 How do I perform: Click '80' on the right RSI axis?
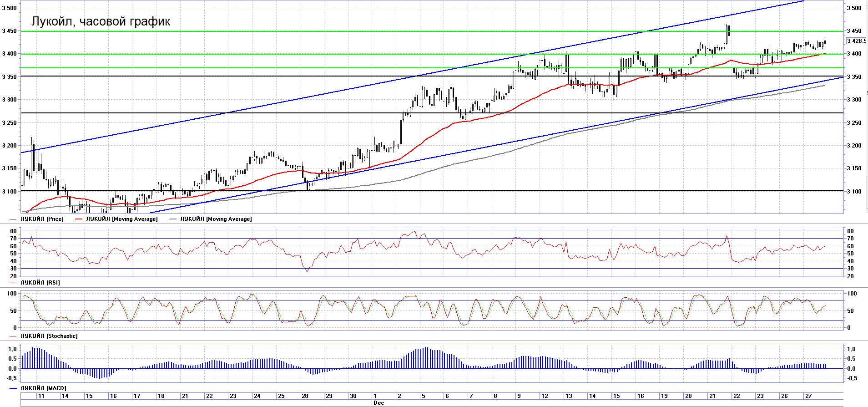850,231
